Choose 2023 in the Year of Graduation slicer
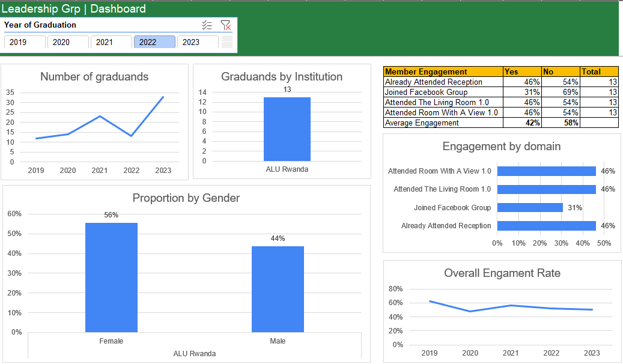Screen dimensions: 623x364 coord(198,42)
